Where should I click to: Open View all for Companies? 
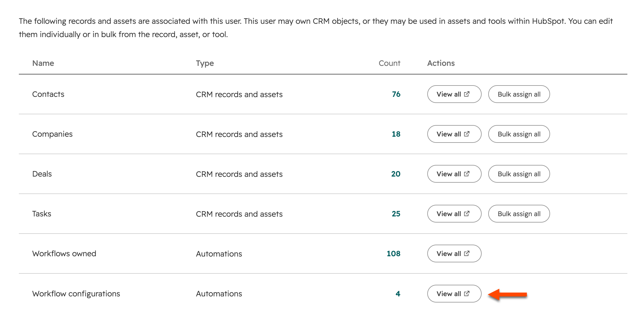click(454, 134)
